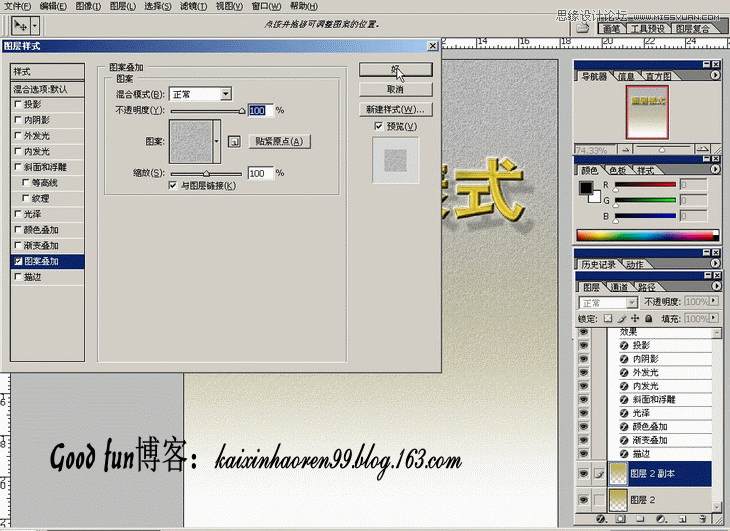Screen dimensions: 730x531
Task: Hide the 图层 2 layer eye icon
Action: point(583,500)
